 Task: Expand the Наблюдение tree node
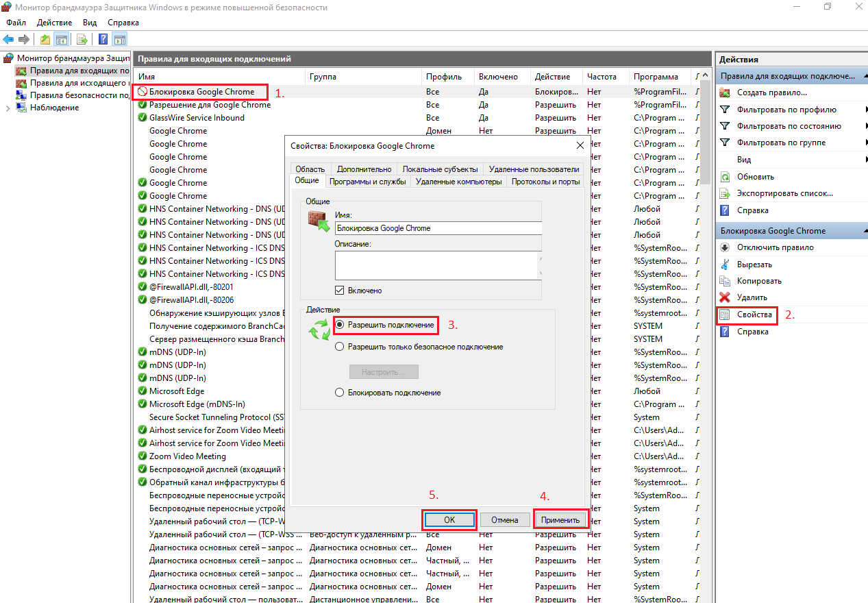coord(8,108)
